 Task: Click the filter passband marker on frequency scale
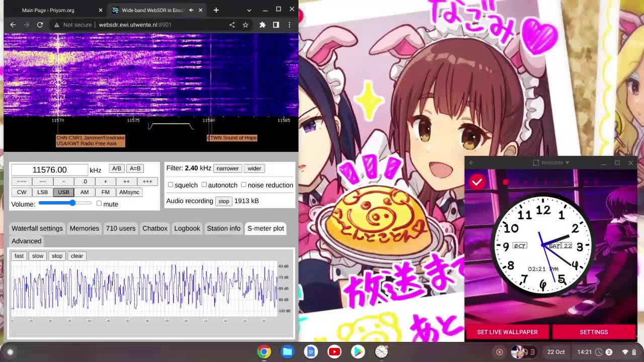171,126
